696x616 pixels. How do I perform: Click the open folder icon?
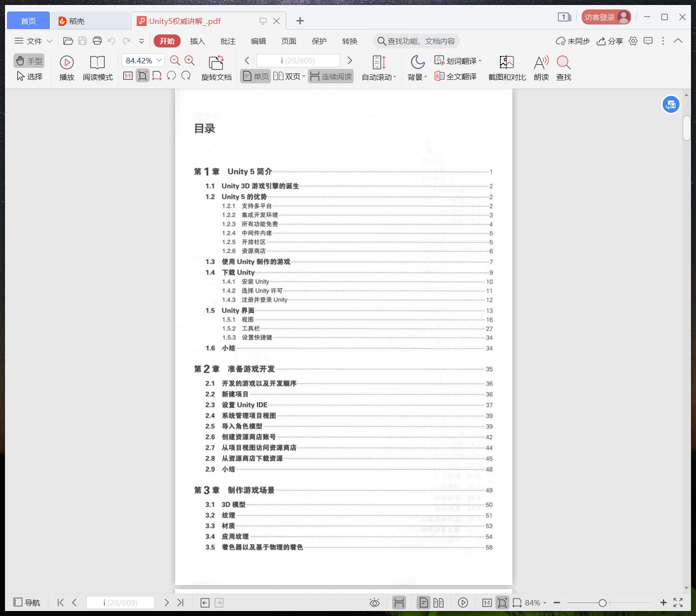pyautogui.click(x=68, y=41)
